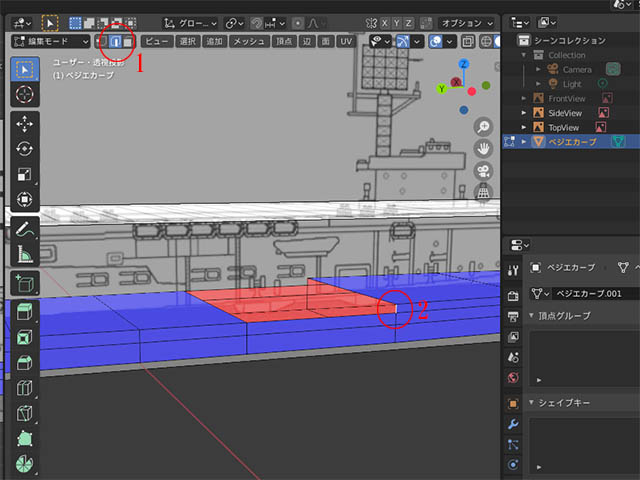The image size is (640, 480).
Task: Open the editor type dropdown in viewport header
Action: (x=22, y=23)
